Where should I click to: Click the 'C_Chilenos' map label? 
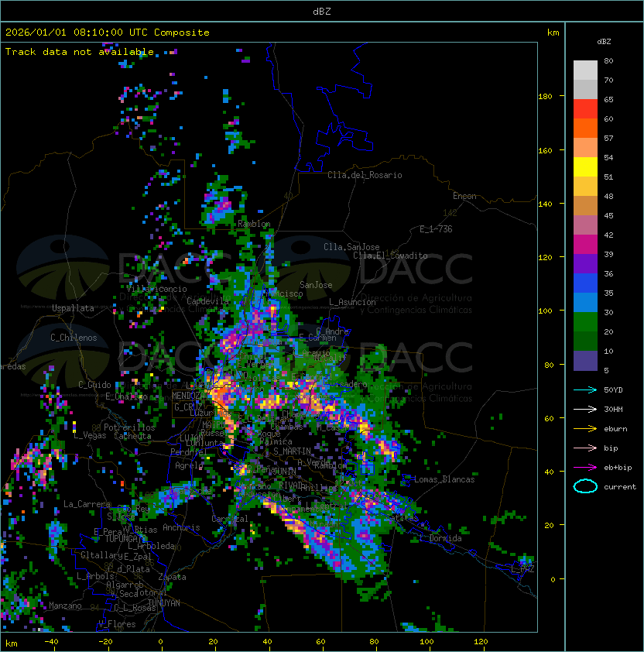(x=74, y=338)
